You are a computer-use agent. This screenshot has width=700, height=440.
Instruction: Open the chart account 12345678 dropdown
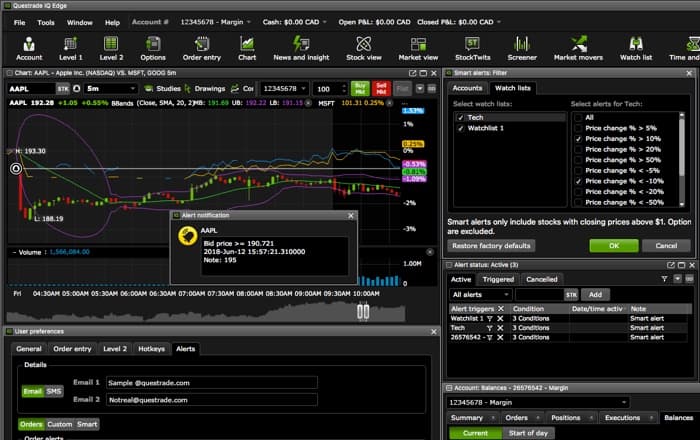(x=284, y=89)
